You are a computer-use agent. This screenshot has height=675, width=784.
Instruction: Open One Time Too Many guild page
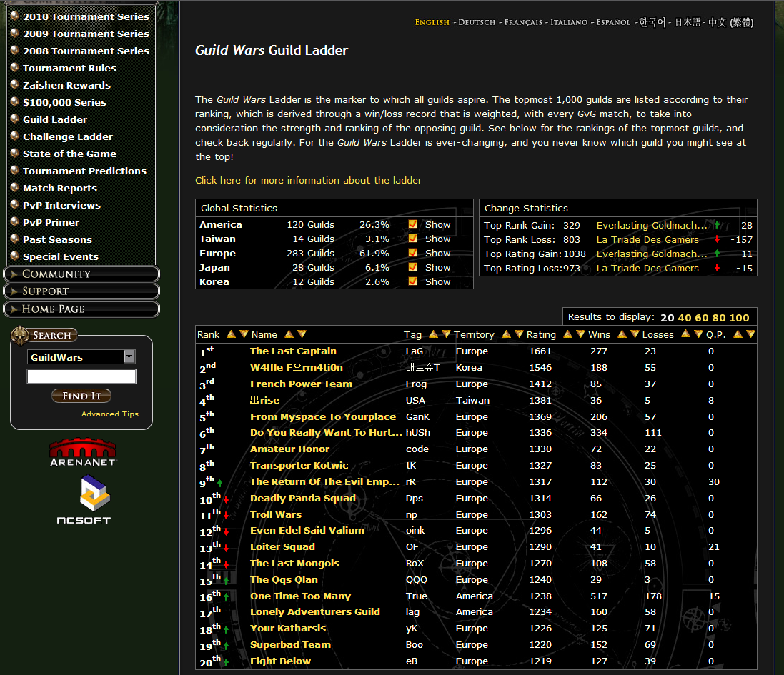click(300, 596)
